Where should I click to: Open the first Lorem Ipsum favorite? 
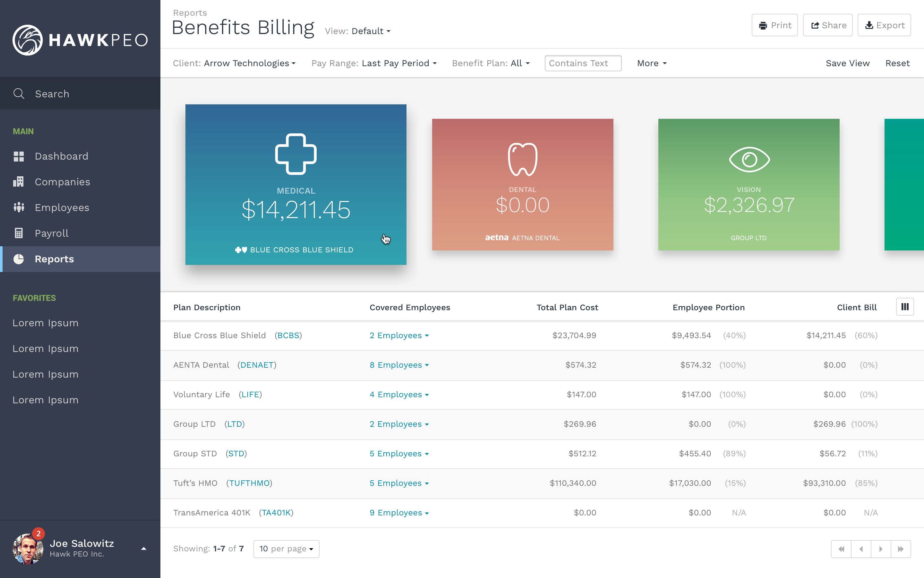pyautogui.click(x=46, y=323)
